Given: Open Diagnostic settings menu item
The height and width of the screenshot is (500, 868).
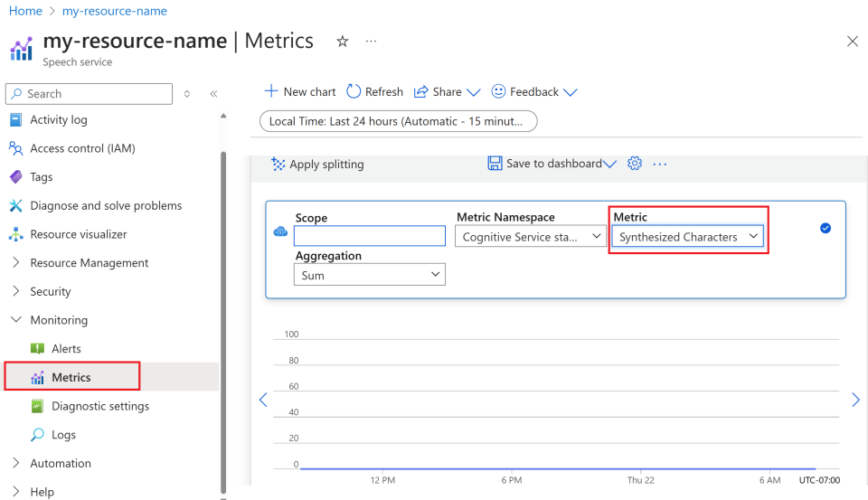Looking at the screenshot, I should (x=100, y=406).
